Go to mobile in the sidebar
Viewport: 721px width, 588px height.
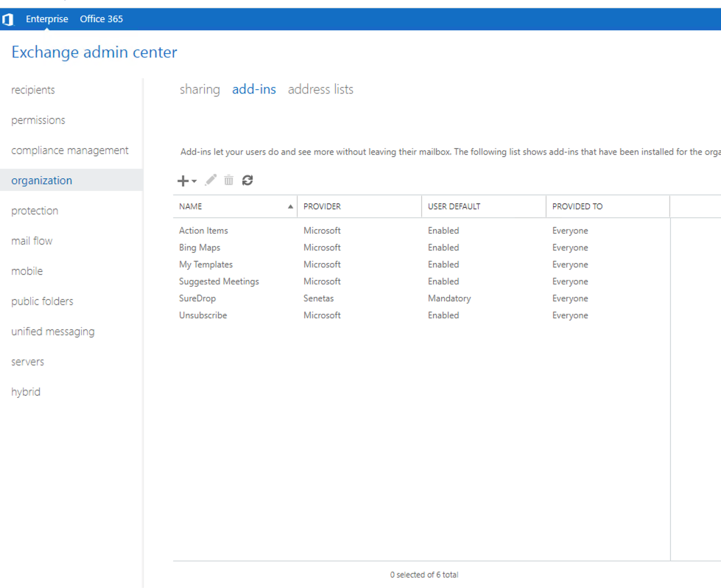(x=27, y=271)
